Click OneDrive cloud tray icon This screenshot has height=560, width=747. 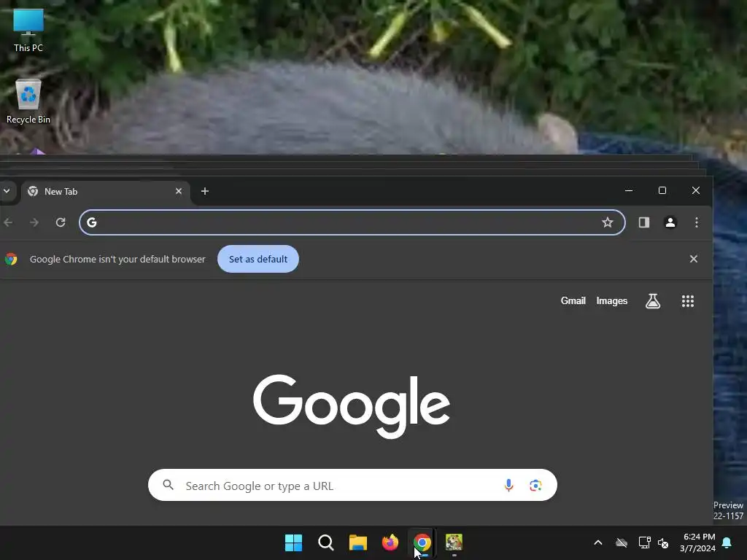[x=622, y=542]
